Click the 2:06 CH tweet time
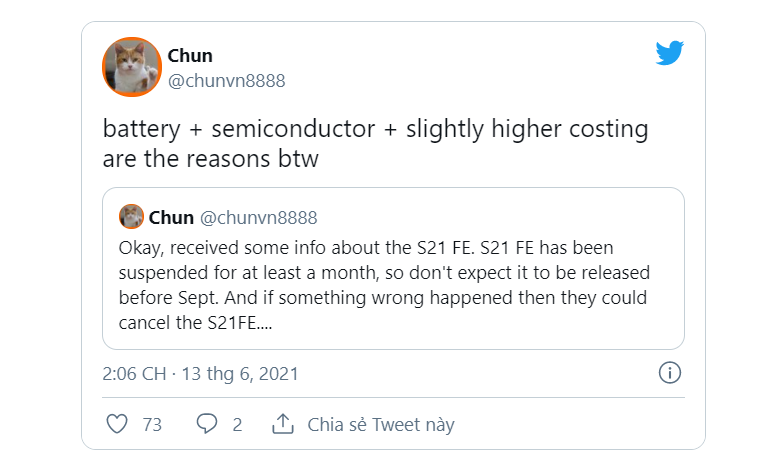 coord(135,374)
